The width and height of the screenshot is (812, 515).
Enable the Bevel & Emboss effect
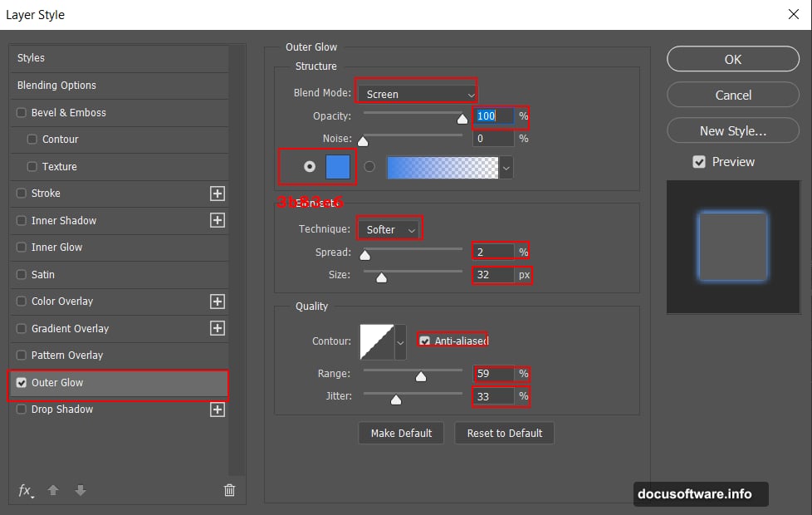tap(19, 112)
